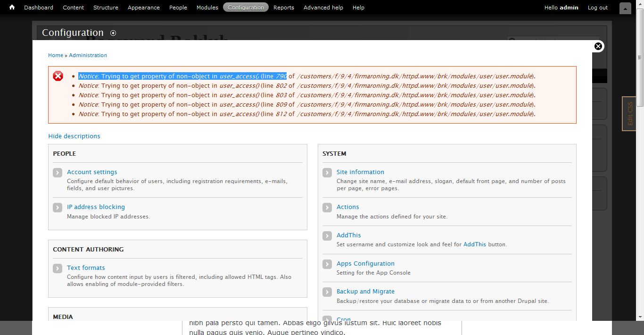
Task: Click the notice mentioning line 812
Action: (x=307, y=114)
